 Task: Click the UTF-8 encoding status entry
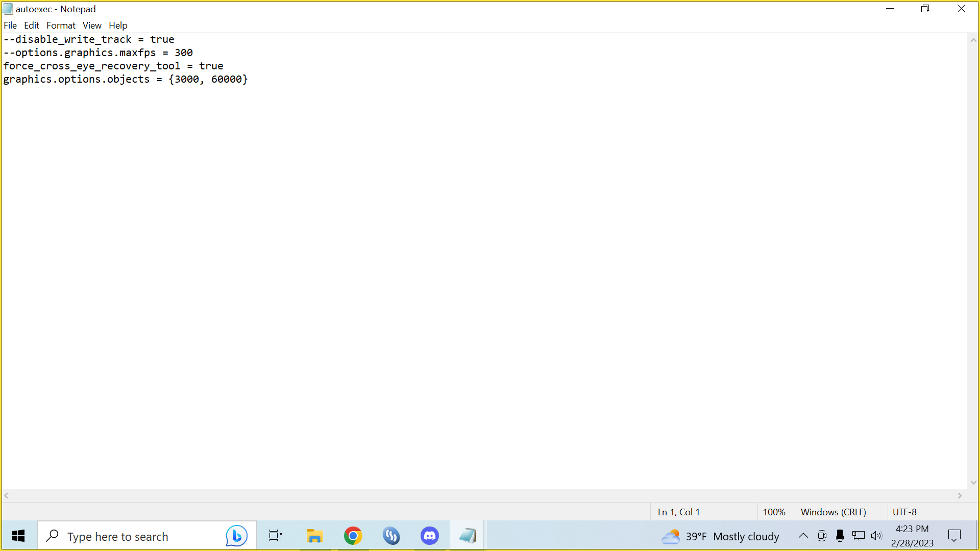pyautogui.click(x=904, y=512)
